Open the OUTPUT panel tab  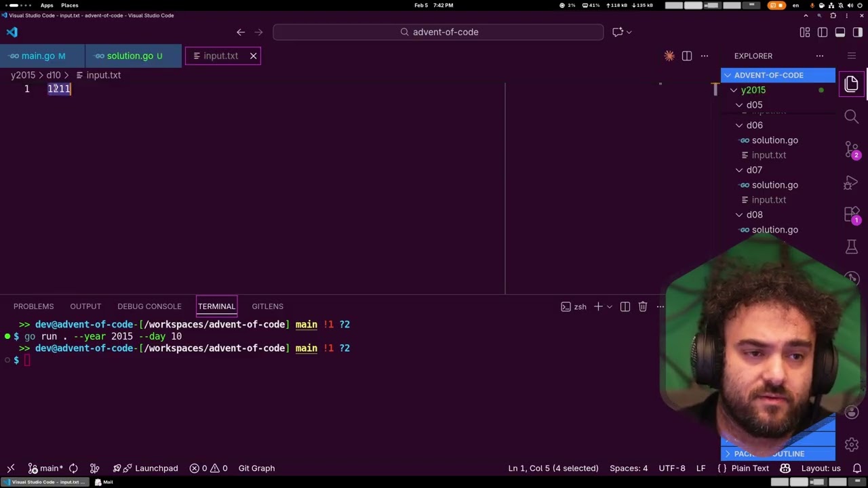coord(85,306)
